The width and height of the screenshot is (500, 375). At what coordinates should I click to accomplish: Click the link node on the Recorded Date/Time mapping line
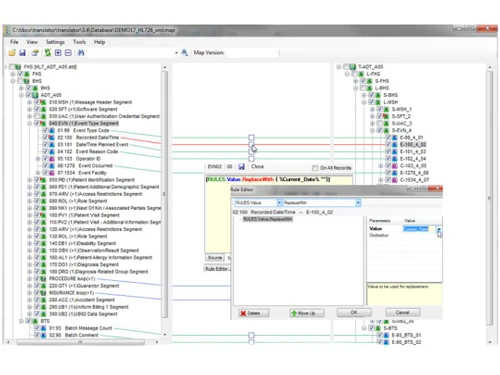coord(251,144)
